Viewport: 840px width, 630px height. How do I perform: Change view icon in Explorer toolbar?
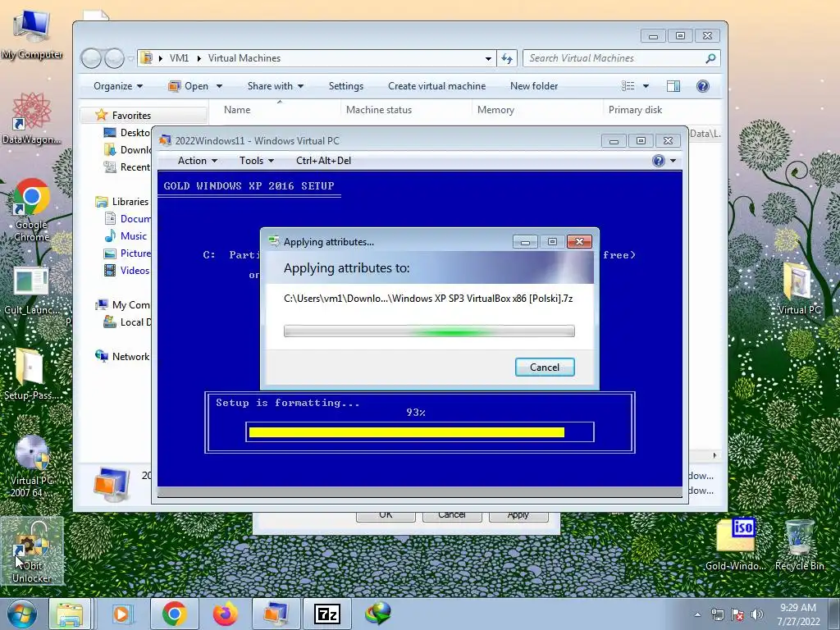point(628,86)
